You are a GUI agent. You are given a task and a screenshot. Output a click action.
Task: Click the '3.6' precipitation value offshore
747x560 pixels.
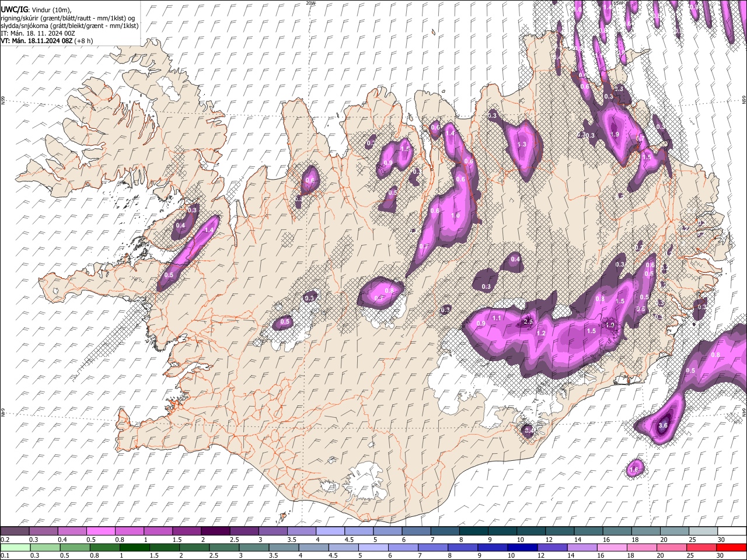[663, 425]
